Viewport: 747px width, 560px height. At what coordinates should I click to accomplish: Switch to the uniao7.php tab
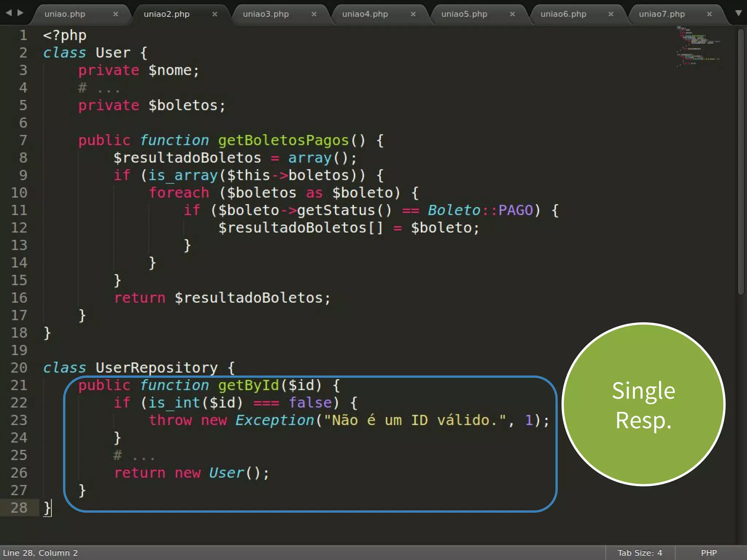[662, 14]
